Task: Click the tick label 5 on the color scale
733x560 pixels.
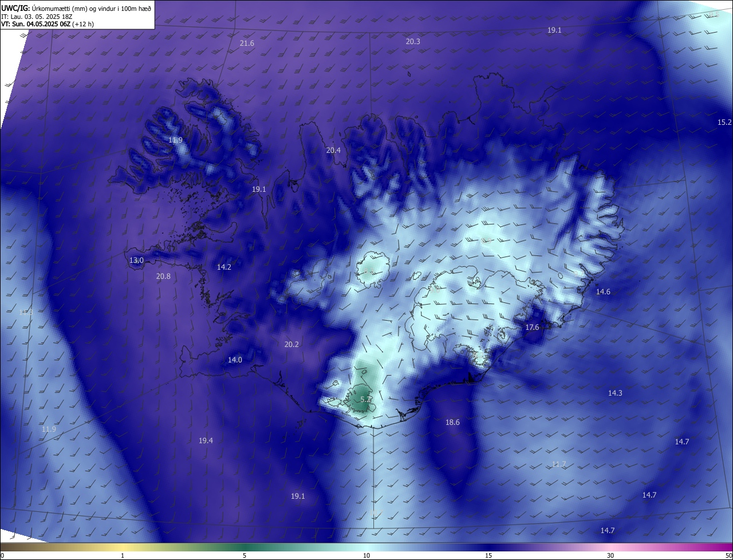Action: [245, 555]
